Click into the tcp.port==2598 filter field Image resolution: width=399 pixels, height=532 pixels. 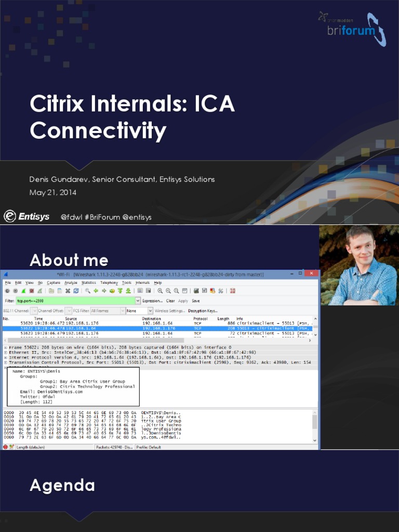click(75, 301)
